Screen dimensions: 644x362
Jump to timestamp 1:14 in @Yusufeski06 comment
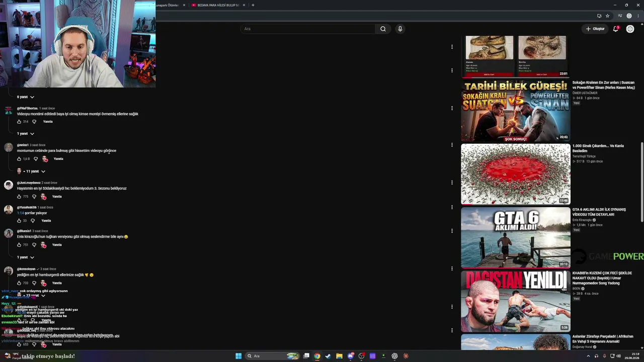(21, 213)
